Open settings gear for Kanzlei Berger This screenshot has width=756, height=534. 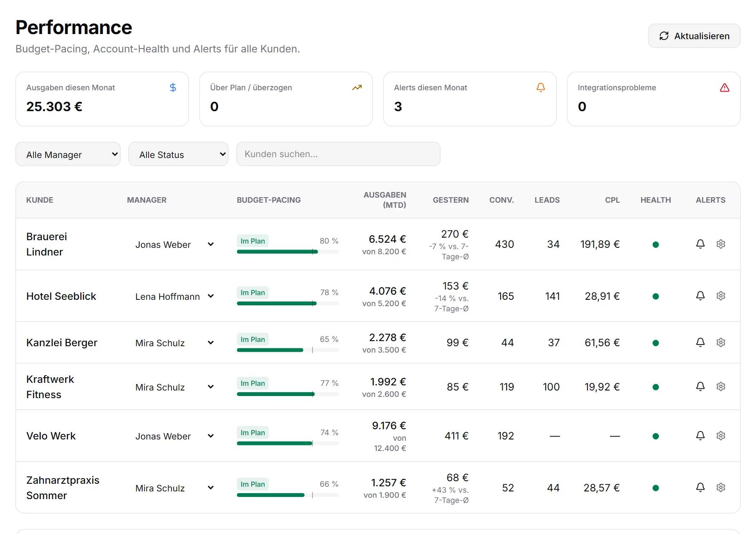coord(721,342)
